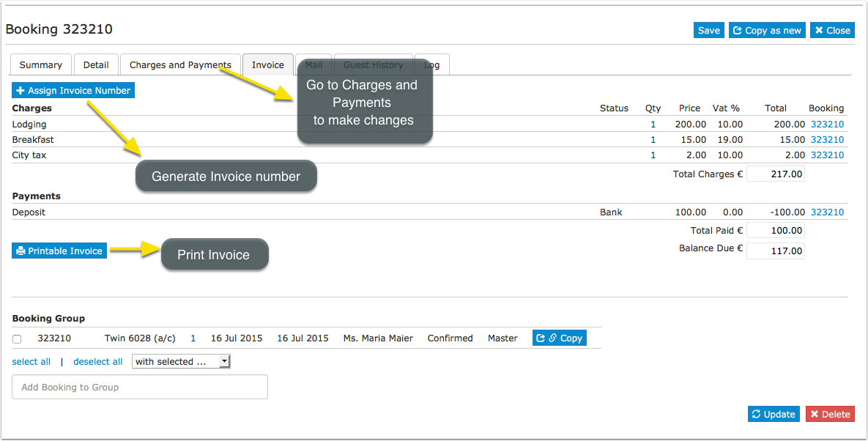Screen dimensions: 868x441
Task: Click Copy button in booking group row
Action: point(559,338)
